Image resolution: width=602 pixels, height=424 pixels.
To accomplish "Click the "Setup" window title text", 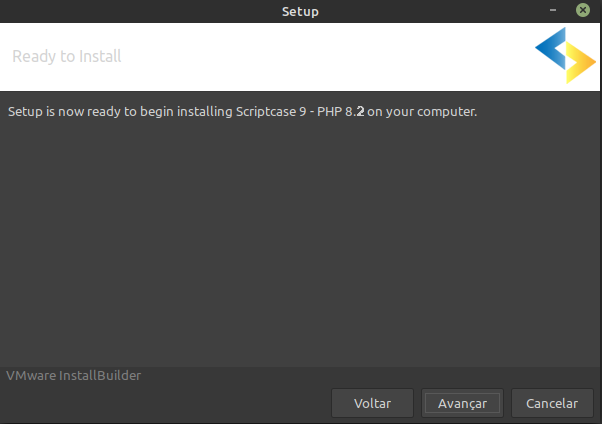I will [x=301, y=11].
